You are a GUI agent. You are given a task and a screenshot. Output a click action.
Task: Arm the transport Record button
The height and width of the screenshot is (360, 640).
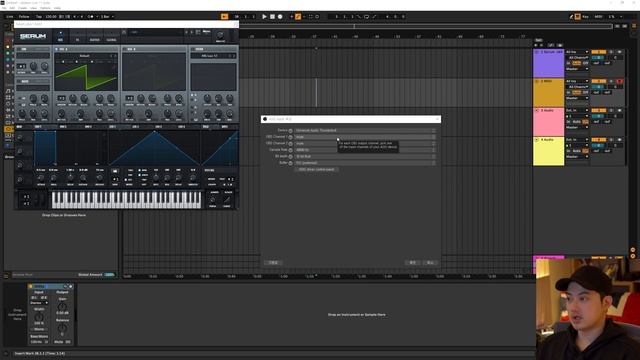[x=280, y=17]
